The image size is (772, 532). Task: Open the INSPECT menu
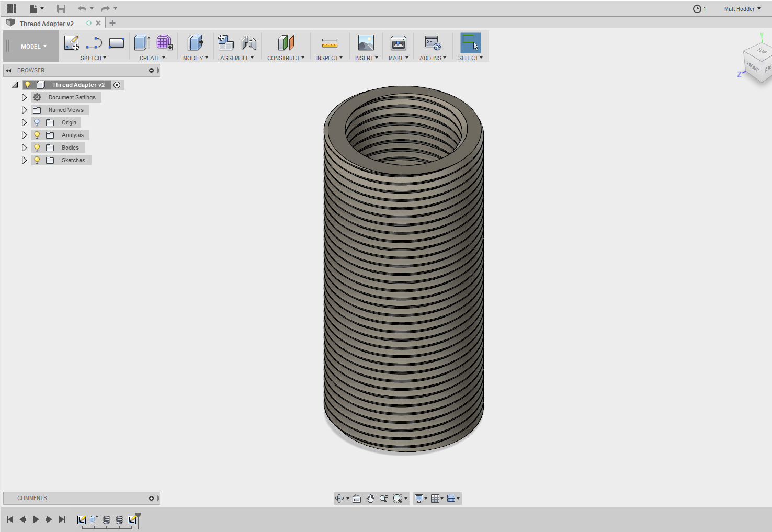pos(329,58)
